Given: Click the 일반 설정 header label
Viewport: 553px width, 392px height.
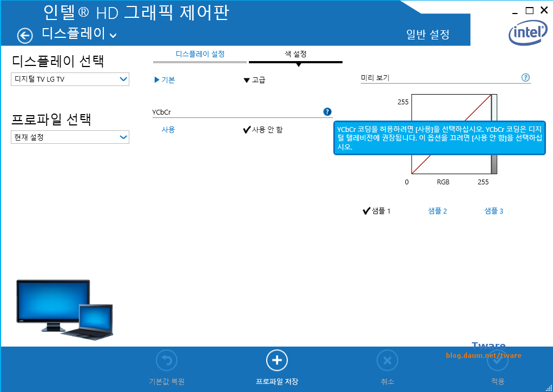Looking at the screenshot, I should click(428, 34).
